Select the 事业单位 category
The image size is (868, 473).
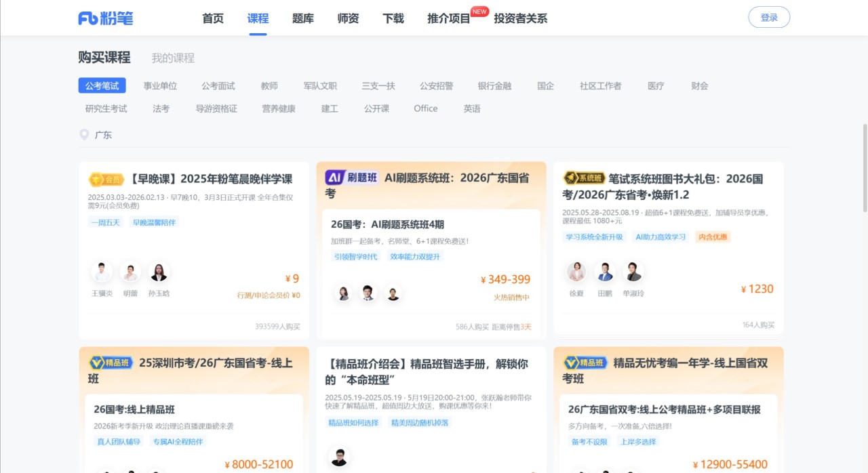160,86
